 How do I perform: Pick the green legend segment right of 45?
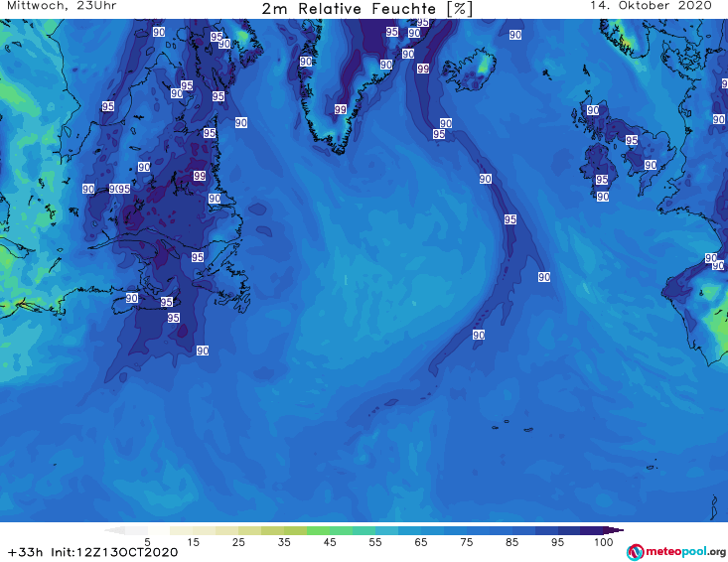[341, 530]
